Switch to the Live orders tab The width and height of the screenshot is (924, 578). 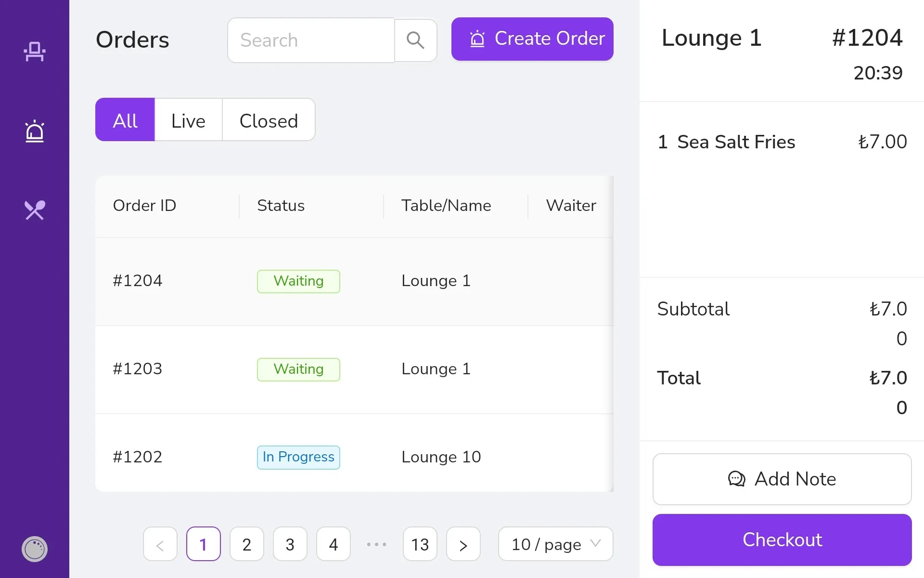[188, 119]
